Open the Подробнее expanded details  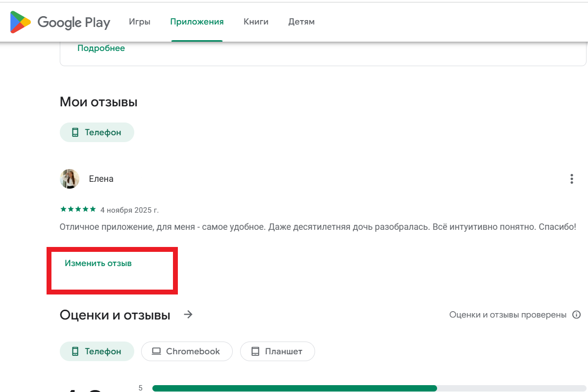[101, 48]
